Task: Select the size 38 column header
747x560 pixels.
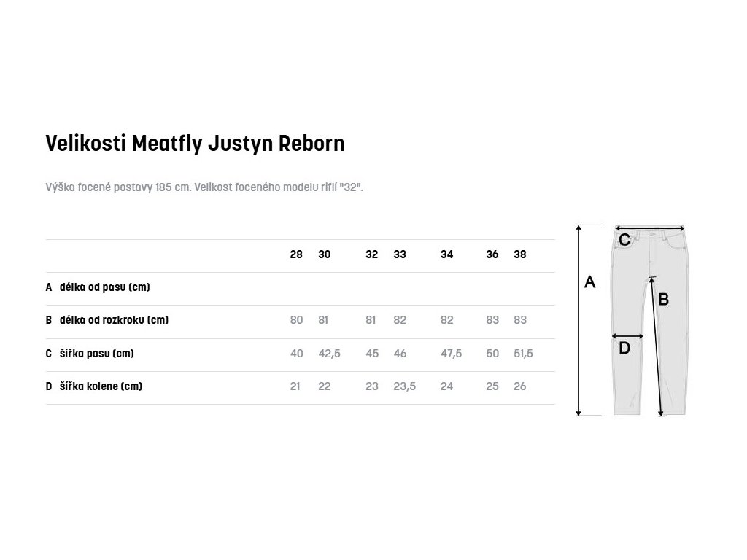Action: pyautogui.click(x=519, y=254)
